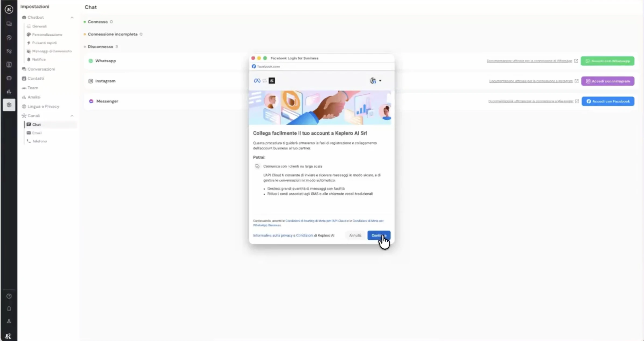644x341 pixels.
Task: Click the blue Continua button
Action: [379, 235]
